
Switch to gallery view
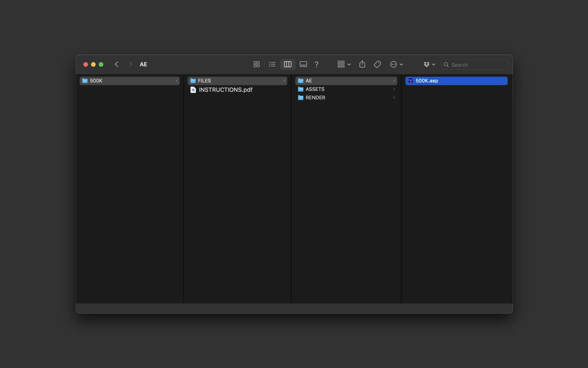[x=303, y=65]
